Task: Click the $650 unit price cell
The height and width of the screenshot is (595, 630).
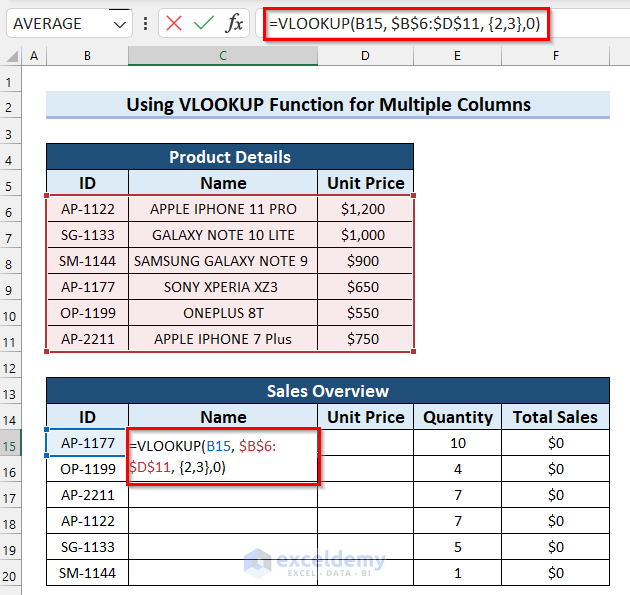Action: [365, 287]
